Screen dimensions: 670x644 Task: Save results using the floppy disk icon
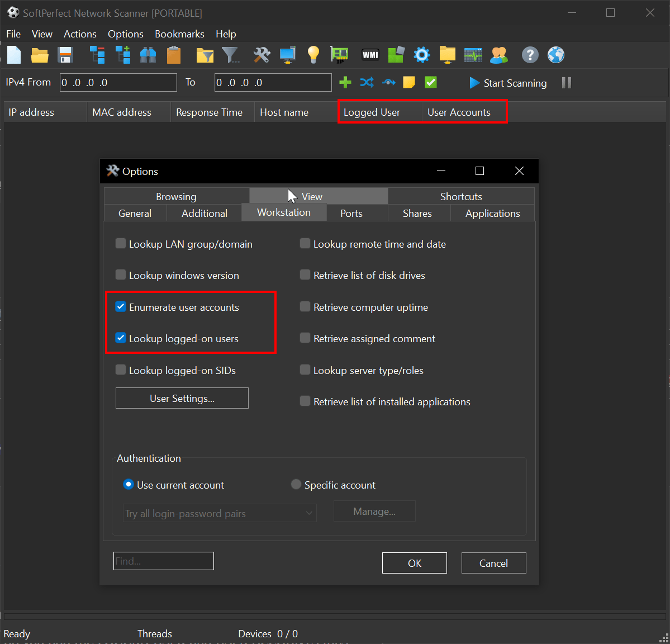[x=65, y=55]
